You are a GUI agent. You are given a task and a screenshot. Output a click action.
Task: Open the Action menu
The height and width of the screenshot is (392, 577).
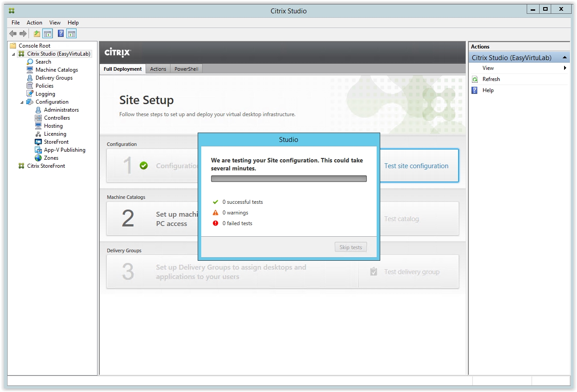click(34, 23)
